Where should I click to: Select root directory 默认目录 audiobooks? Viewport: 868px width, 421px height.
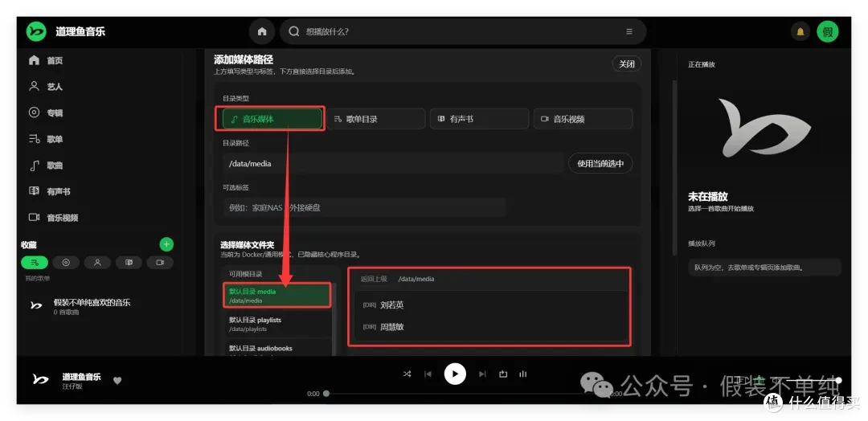coord(276,349)
